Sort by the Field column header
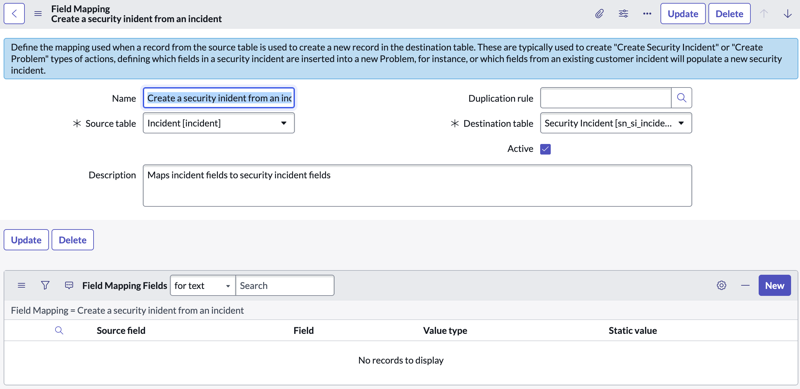 coord(304,331)
